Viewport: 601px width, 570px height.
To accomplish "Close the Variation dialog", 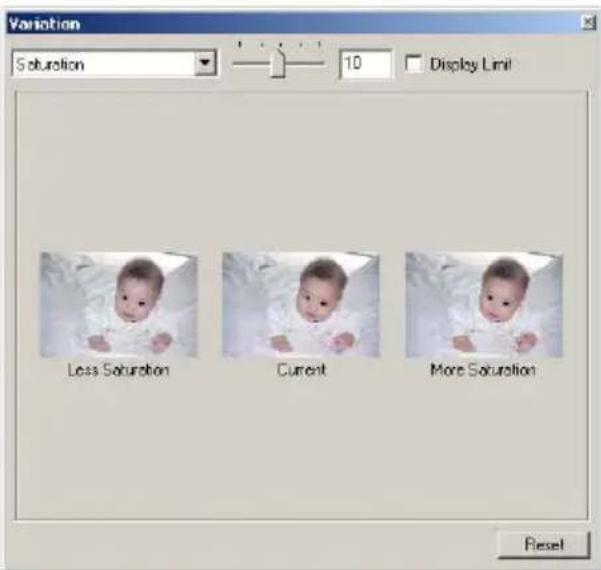I will (x=588, y=23).
